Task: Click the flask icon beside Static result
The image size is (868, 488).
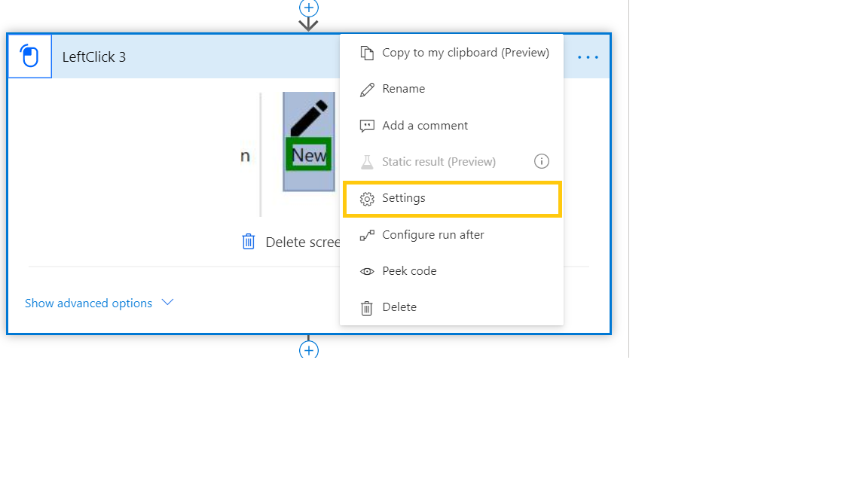Action: [x=365, y=161]
